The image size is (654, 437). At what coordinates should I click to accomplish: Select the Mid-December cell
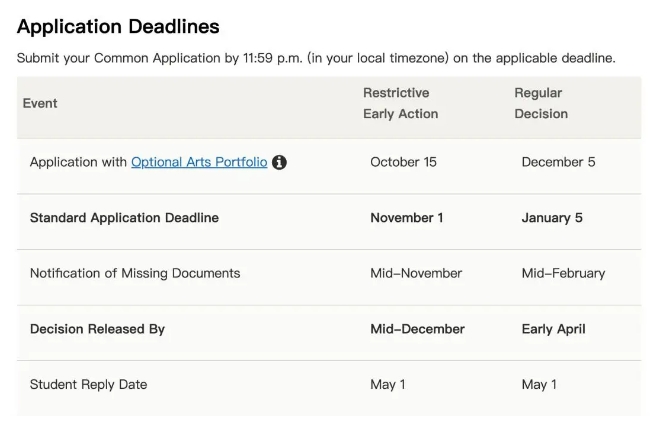tap(418, 329)
